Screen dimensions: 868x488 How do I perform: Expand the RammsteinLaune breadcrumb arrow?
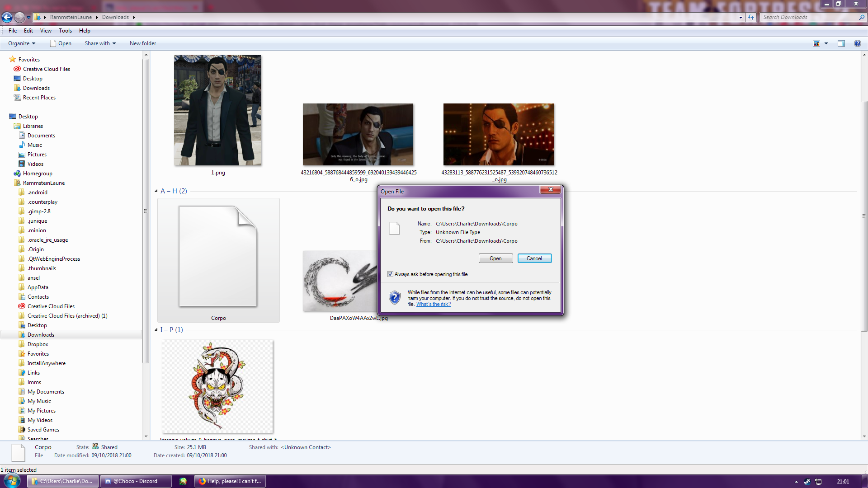(x=97, y=17)
